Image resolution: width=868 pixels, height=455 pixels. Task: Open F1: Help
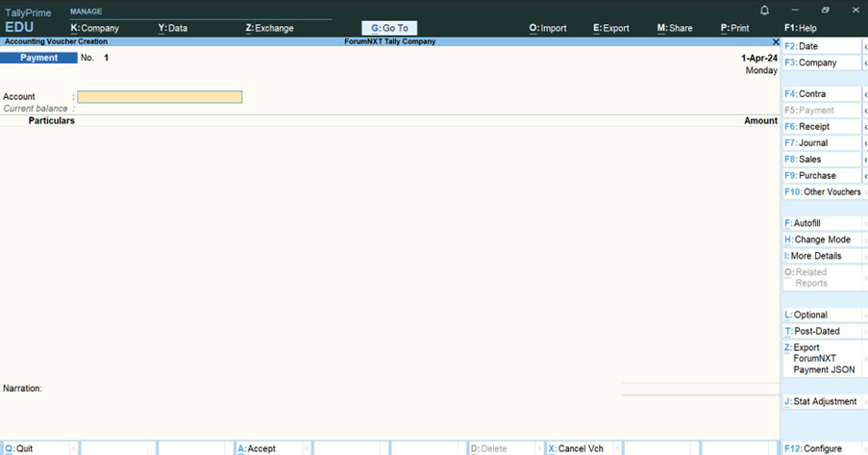click(x=800, y=28)
